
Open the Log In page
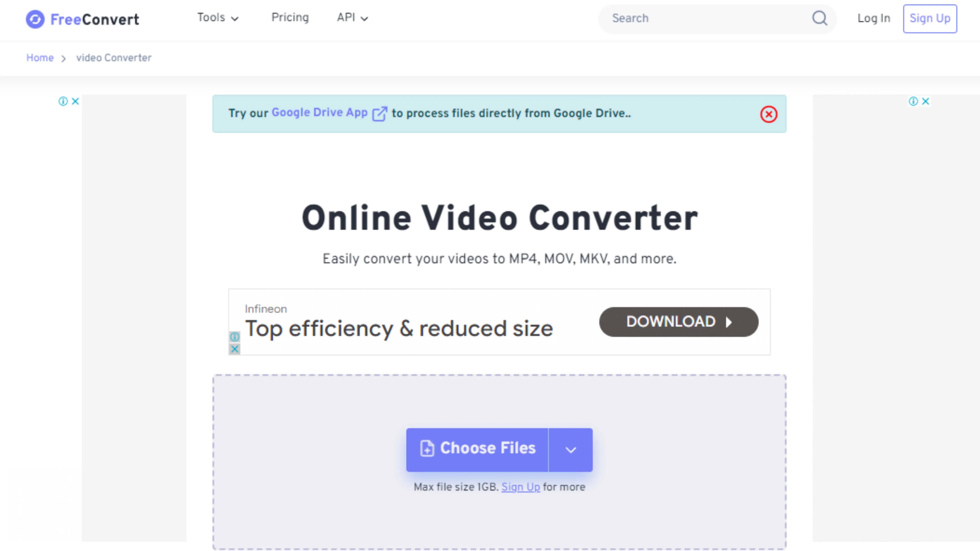[874, 18]
